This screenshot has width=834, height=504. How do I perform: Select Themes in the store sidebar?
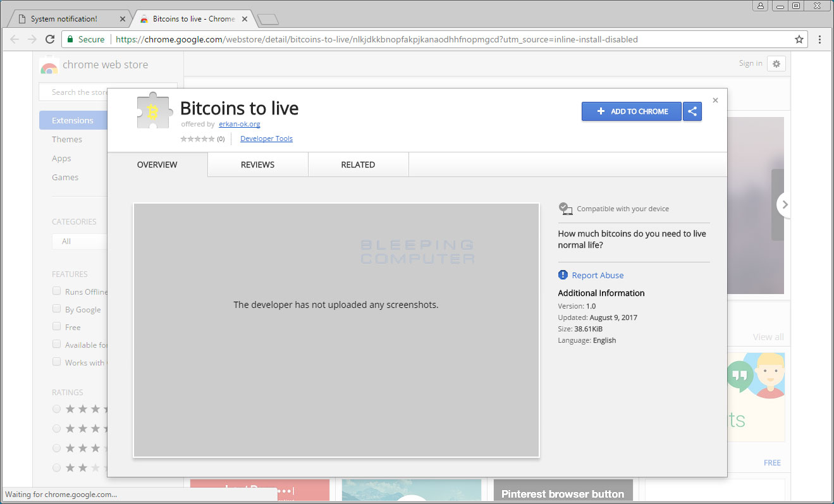point(67,139)
